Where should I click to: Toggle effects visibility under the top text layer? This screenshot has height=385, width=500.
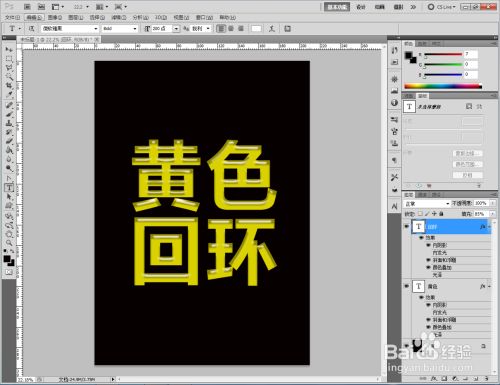click(421, 238)
